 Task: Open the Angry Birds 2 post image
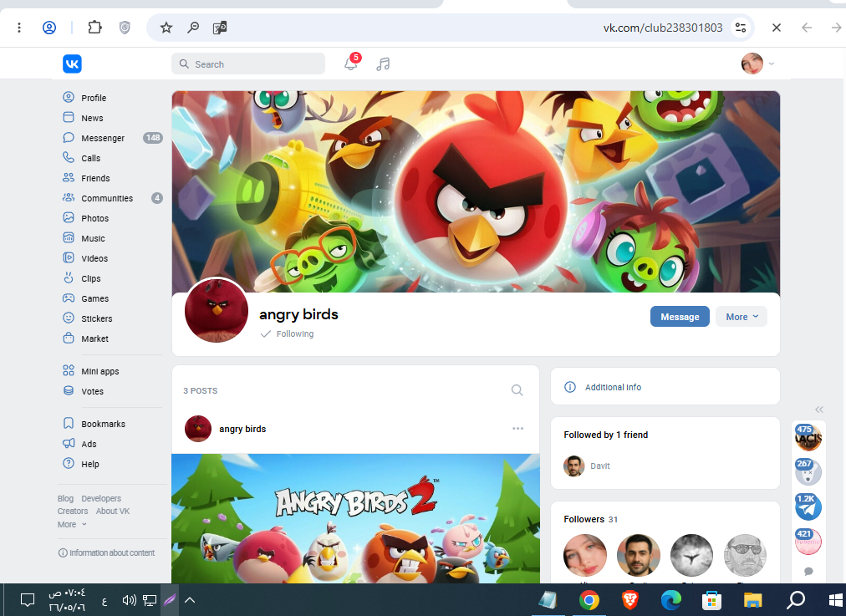(355, 518)
